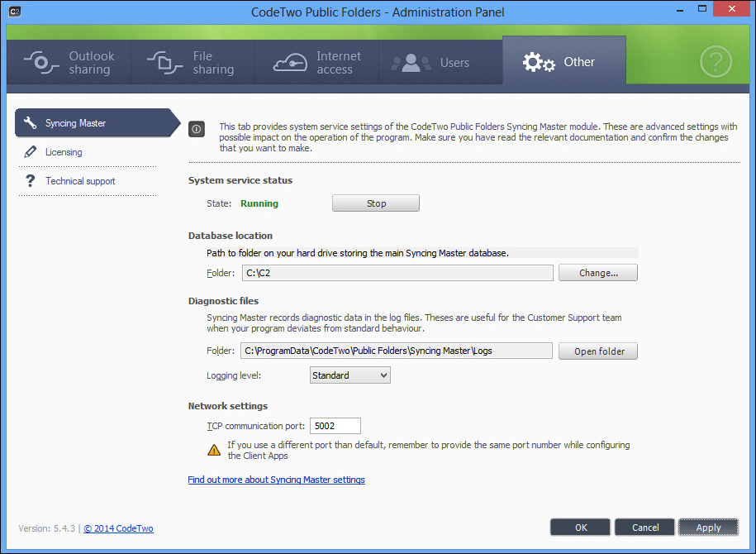Click the Other gears icon
Screen dimensions: 756x554
[x=539, y=62]
